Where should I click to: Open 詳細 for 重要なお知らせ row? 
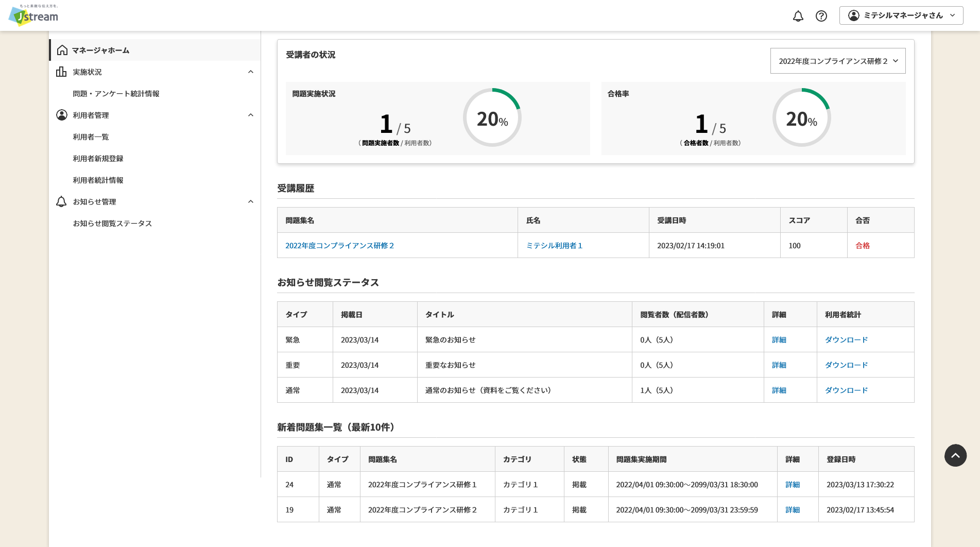779,365
